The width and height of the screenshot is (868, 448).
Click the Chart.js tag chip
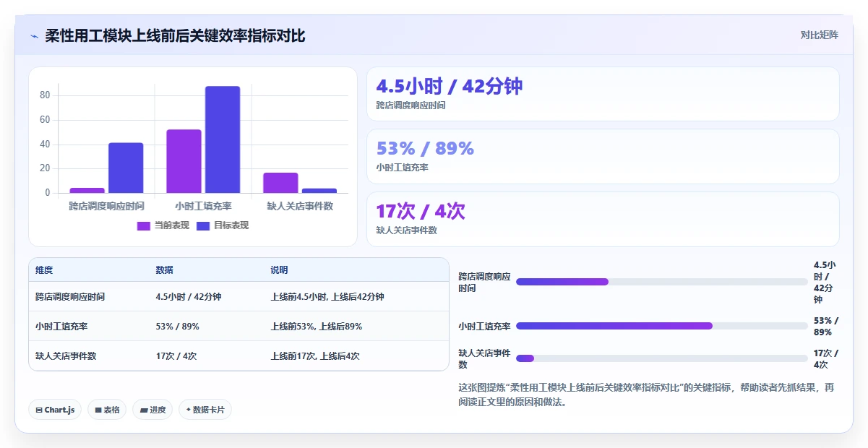(x=55, y=410)
